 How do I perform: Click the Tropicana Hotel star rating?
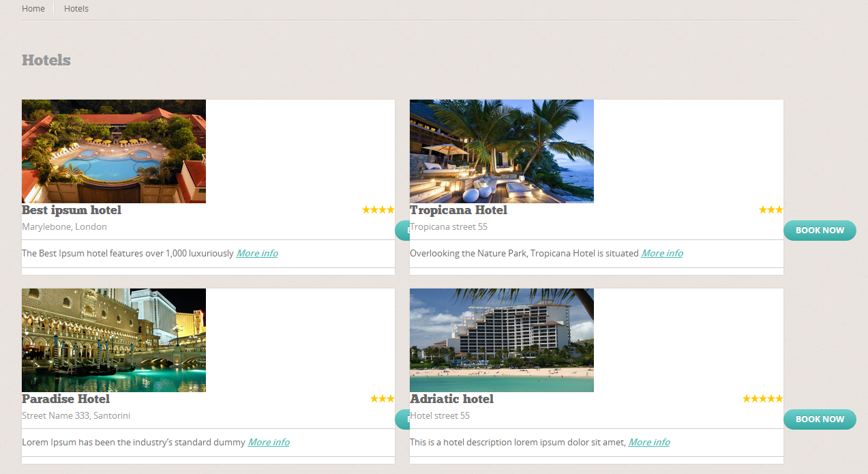click(x=771, y=210)
